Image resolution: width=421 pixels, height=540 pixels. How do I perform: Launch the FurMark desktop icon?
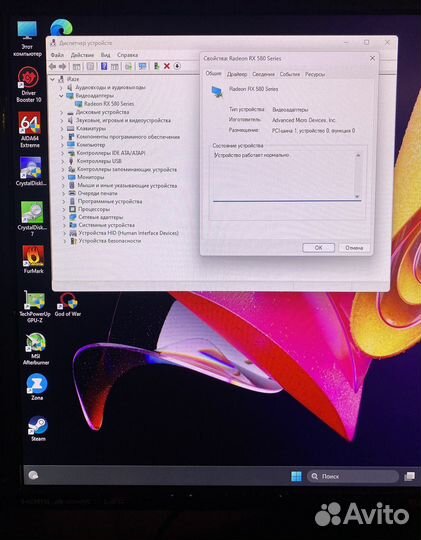point(33,259)
